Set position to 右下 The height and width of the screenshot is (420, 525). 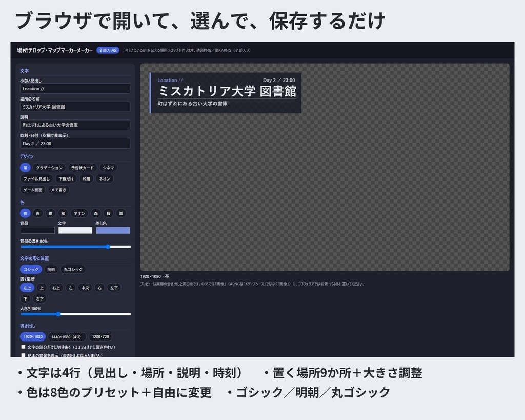tap(39, 299)
